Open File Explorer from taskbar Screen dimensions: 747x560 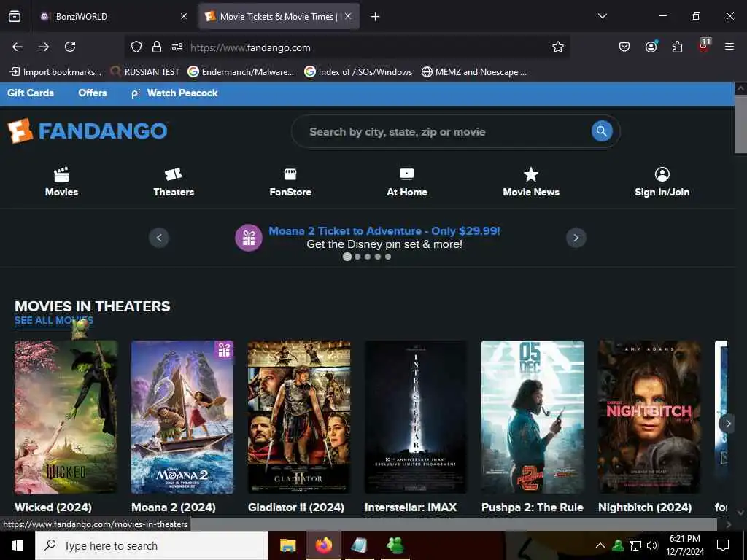point(287,545)
